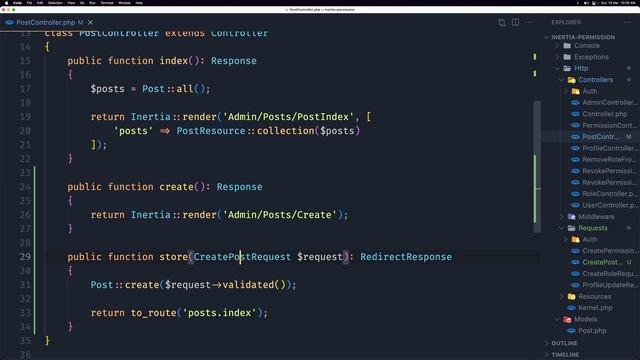Open the Run menu
Viewport: 640px width, 360px height.
coord(92,3)
